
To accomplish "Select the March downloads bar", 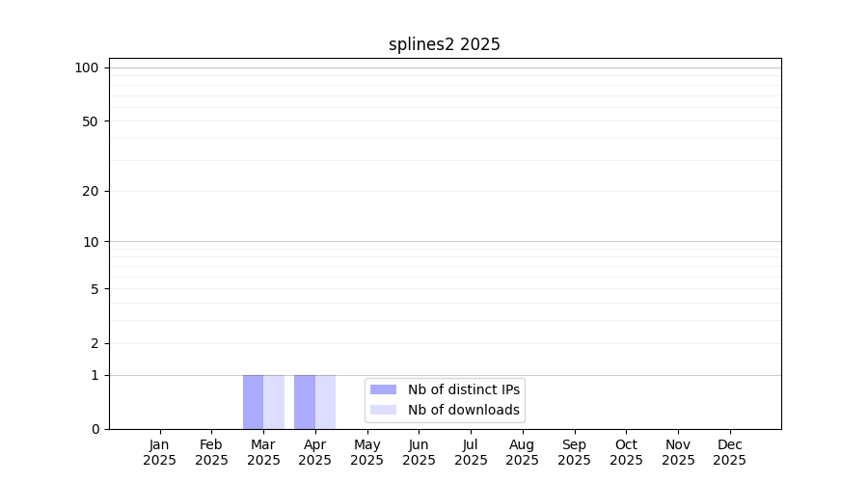I will coord(274,402).
